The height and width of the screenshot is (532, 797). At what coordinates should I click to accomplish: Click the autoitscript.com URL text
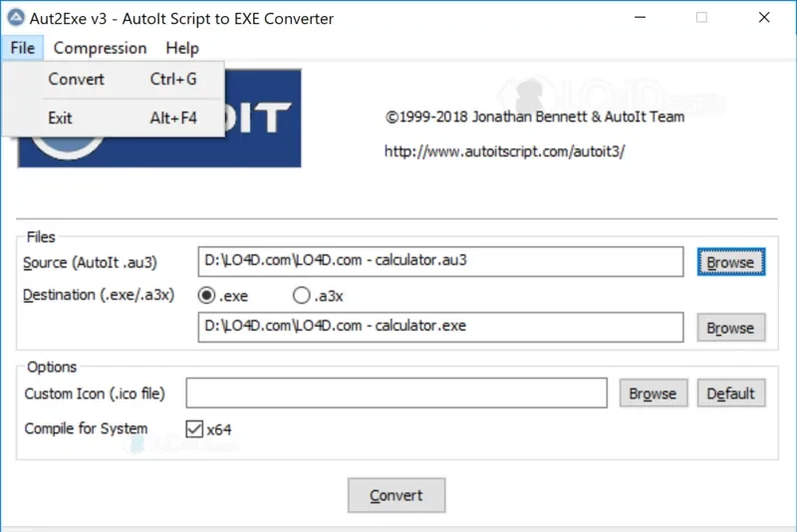504,151
